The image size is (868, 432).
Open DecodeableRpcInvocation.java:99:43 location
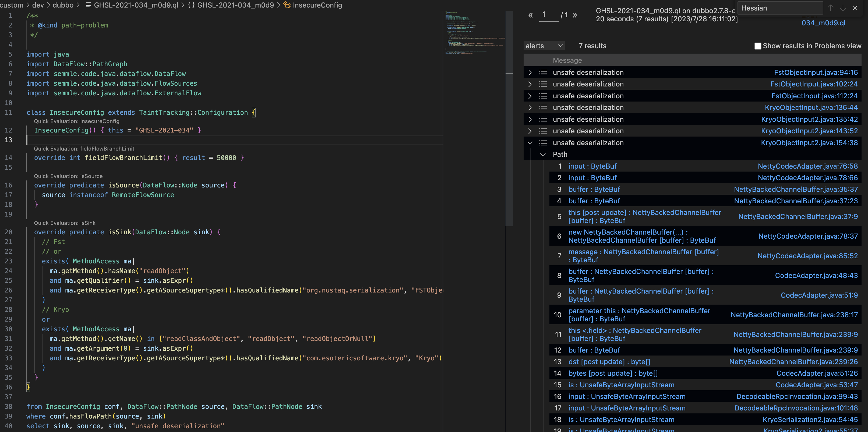point(797,397)
